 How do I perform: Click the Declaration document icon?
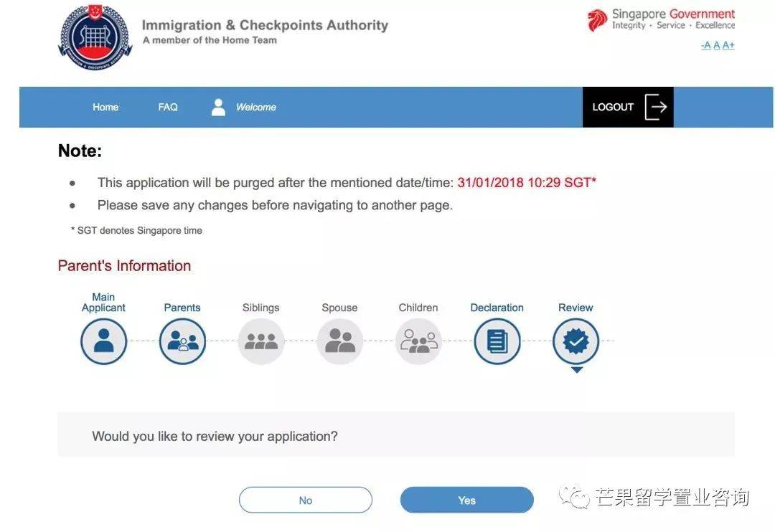pos(497,341)
